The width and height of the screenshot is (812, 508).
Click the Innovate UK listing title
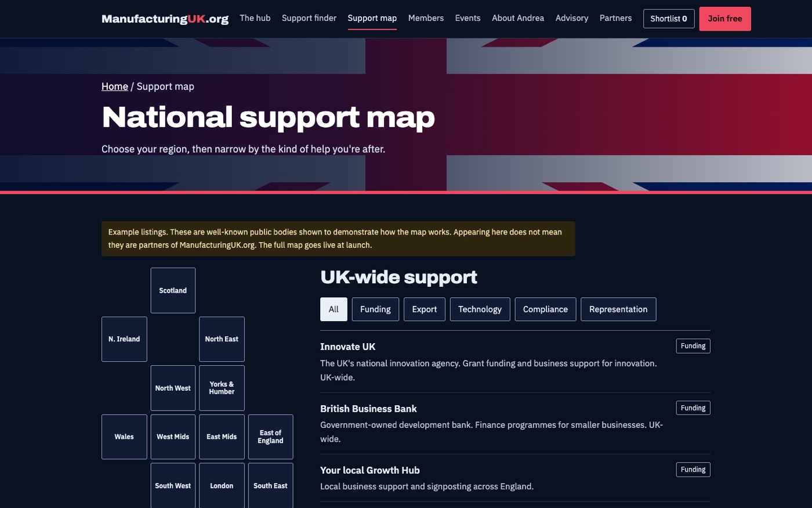tap(347, 347)
